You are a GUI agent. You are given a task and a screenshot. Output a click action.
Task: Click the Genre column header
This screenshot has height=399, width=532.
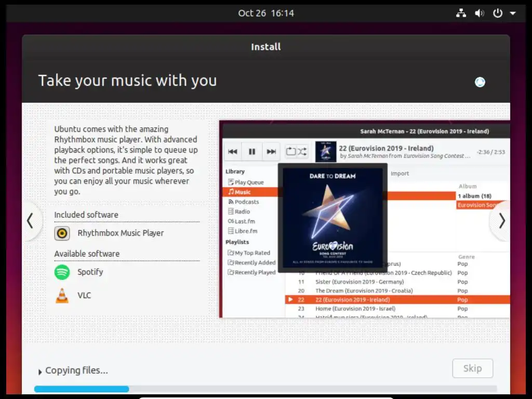coord(467,257)
